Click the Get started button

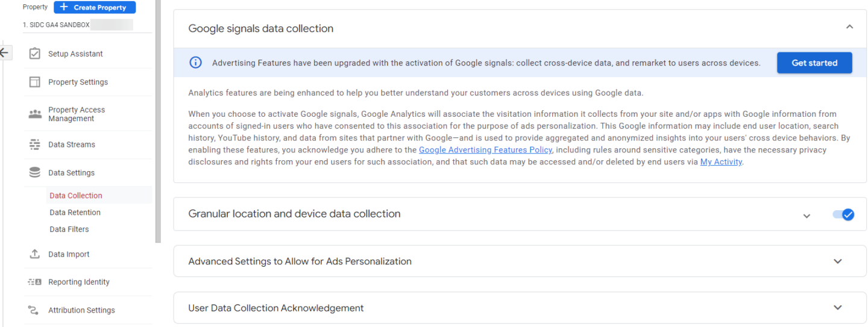pos(814,63)
